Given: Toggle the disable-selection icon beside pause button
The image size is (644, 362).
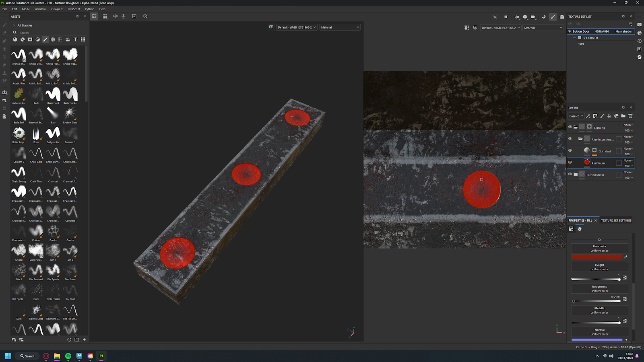Looking at the screenshot, I should (x=495, y=17).
